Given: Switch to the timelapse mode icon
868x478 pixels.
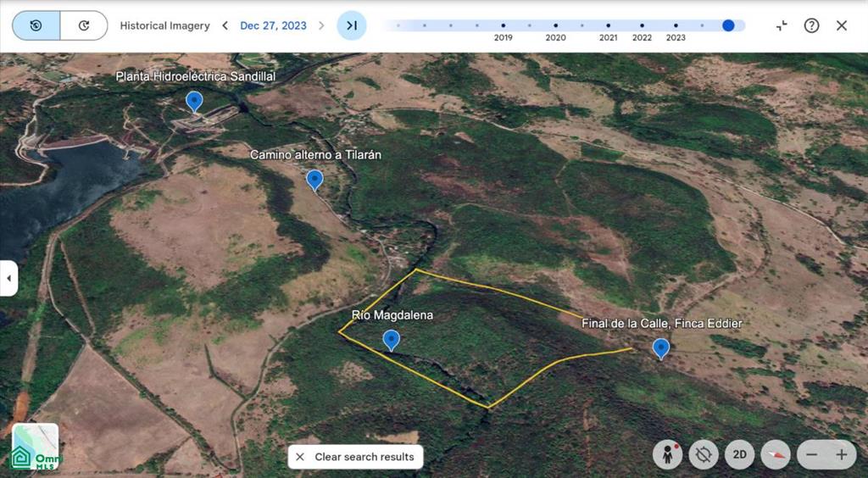Looking at the screenshot, I should pos(84,25).
